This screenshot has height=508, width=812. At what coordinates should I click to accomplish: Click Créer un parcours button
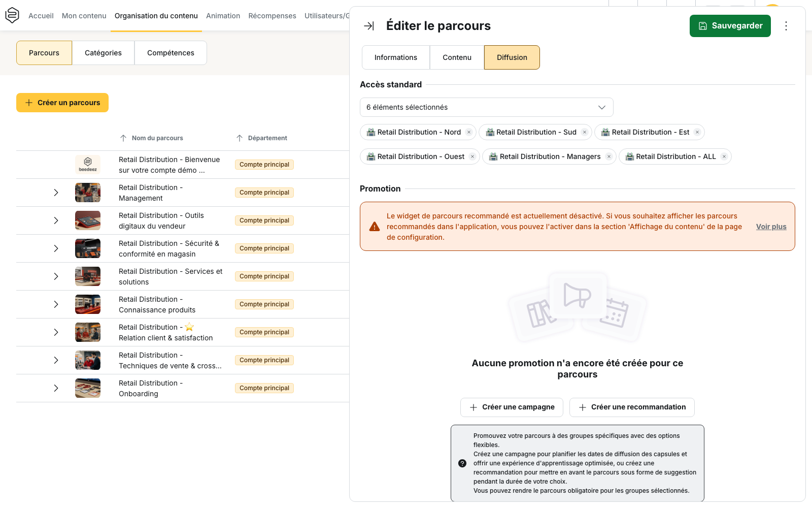pos(62,103)
